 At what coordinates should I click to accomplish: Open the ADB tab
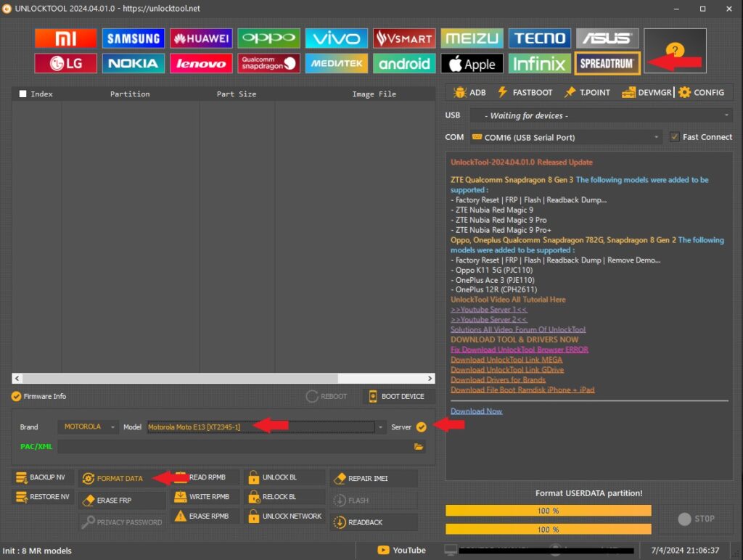469,93
